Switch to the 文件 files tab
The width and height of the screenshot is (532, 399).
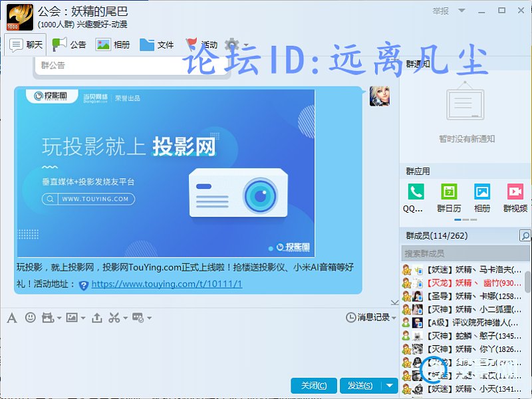(157, 45)
